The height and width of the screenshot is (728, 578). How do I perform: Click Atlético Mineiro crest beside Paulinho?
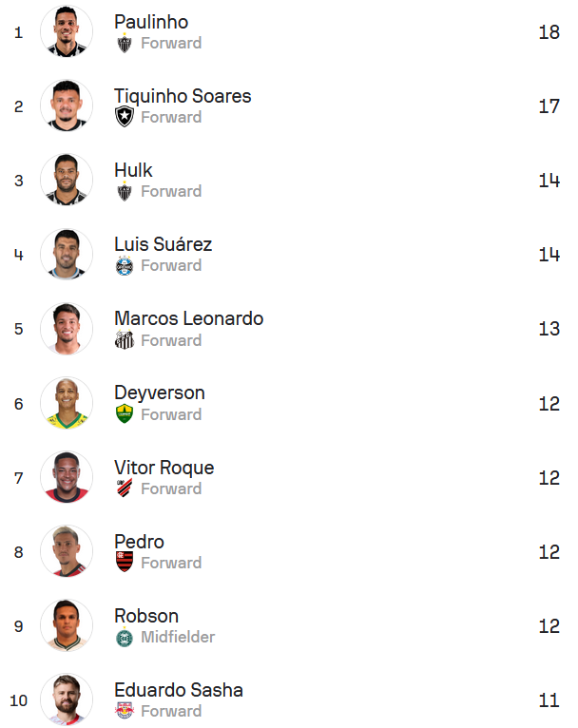tap(125, 44)
